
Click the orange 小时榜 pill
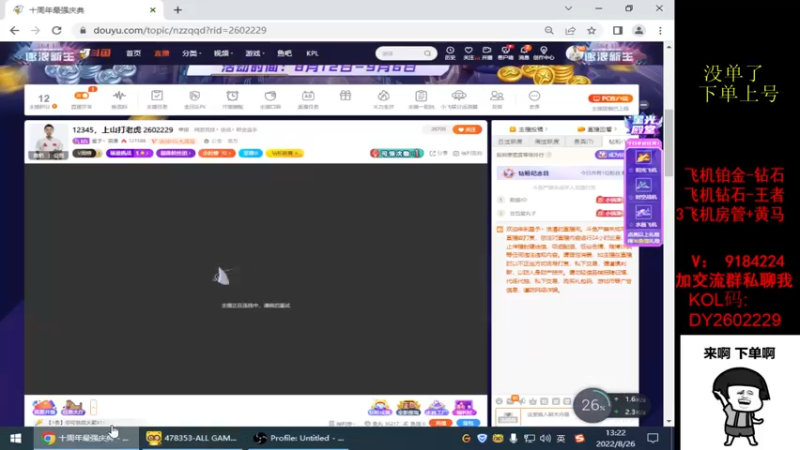pyautogui.click(x=216, y=153)
